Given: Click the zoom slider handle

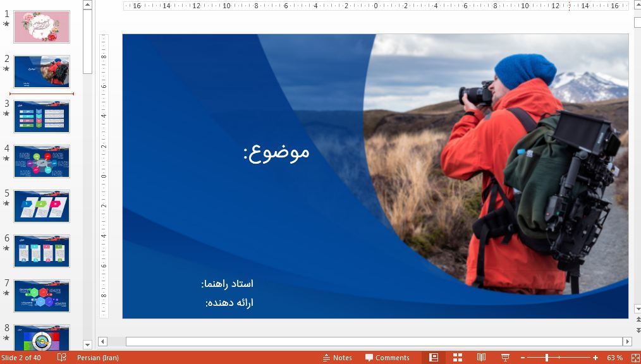Looking at the screenshot, I should click(x=547, y=358).
